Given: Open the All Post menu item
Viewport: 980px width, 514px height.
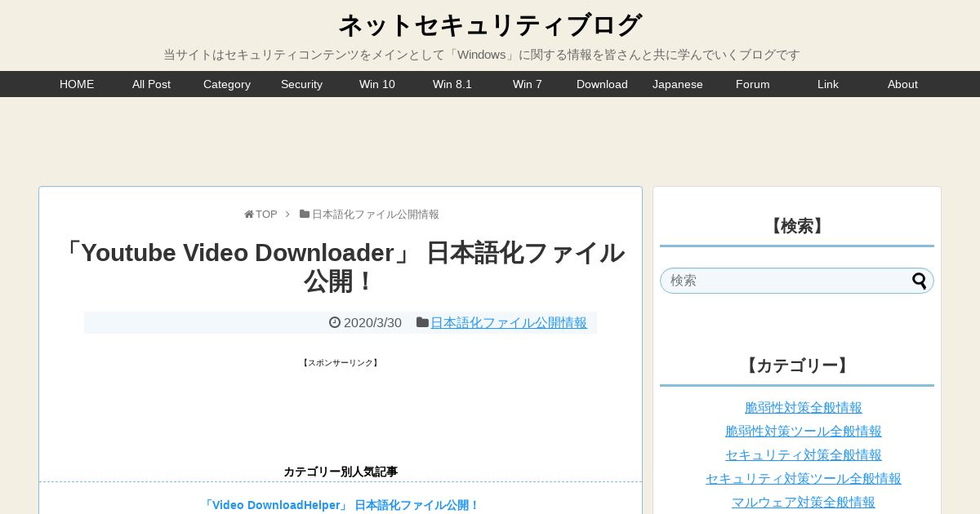Looking at the screenshot, I should [x=151, y=84].
